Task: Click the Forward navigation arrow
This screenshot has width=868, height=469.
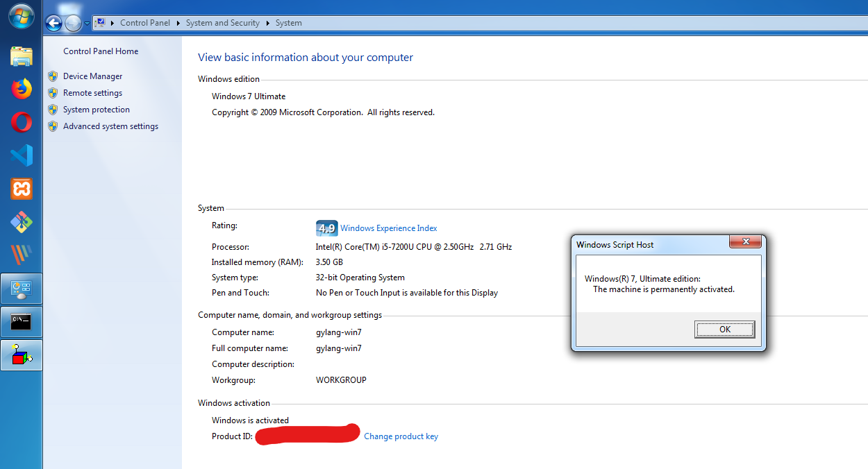Action: click(73, 24)
